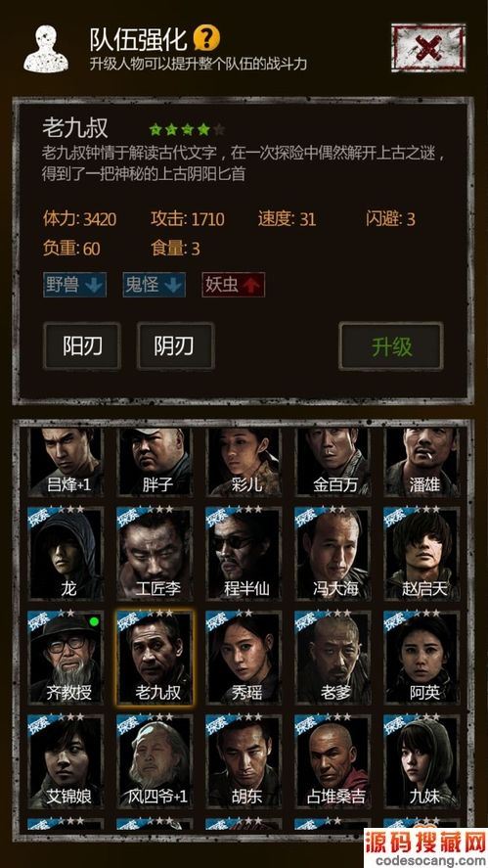
Task: Click the 阳刃 skill button
Action: pyautogui.click(x=82, y=346)
